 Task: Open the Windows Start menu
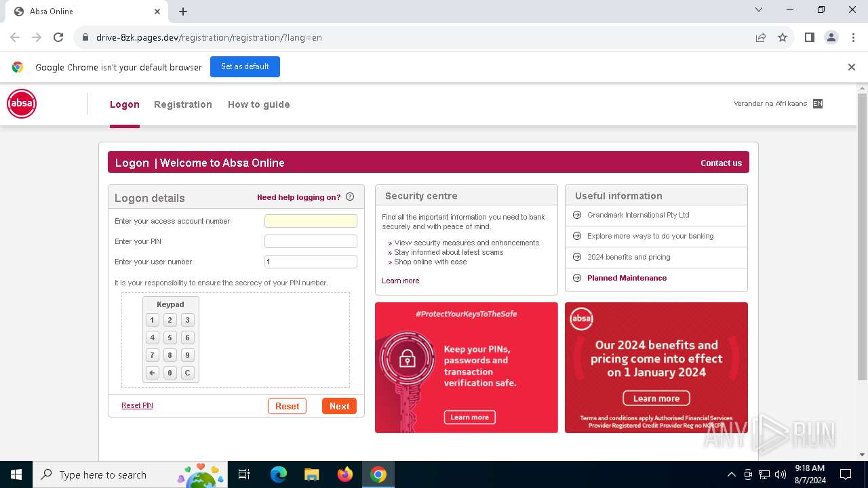[x=16, y=474]
